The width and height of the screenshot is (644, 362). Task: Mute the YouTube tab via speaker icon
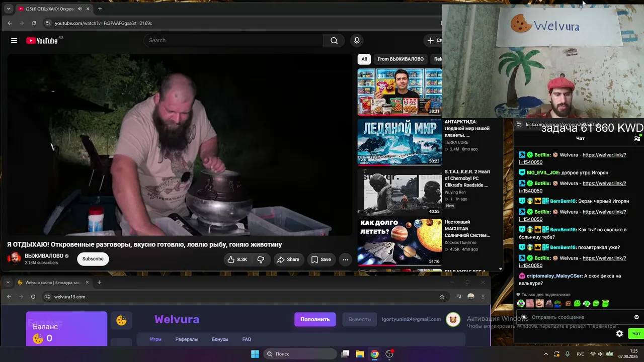click(79, 9)
